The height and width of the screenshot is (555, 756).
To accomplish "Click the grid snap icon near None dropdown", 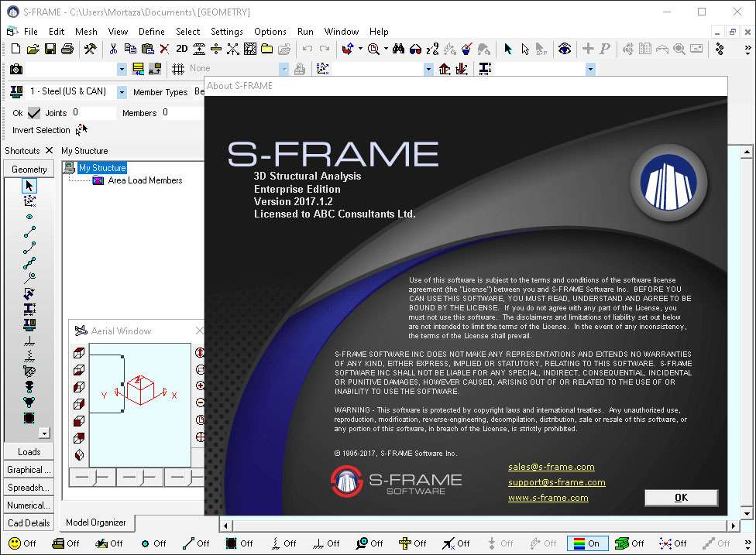I will 177,68.
